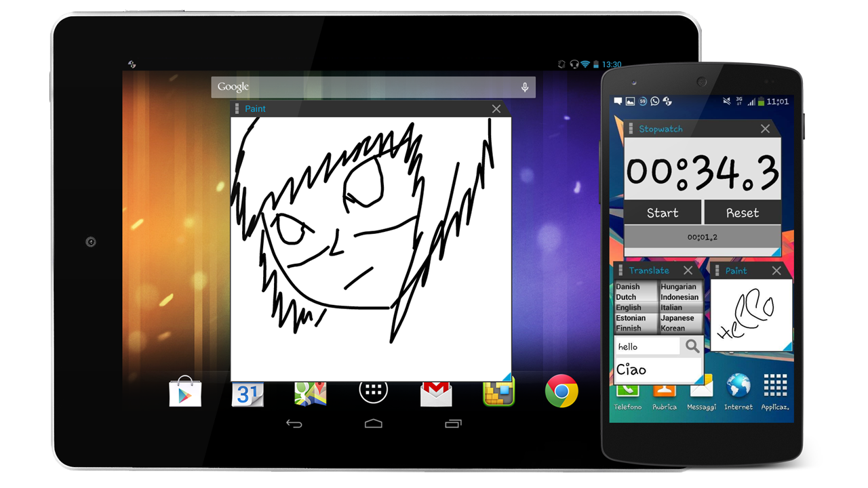Image resolution: width=868 pixels, height=488 pixels.
Task: Click the search magnifier in the Translate window
Action: [x=692, y=346]
